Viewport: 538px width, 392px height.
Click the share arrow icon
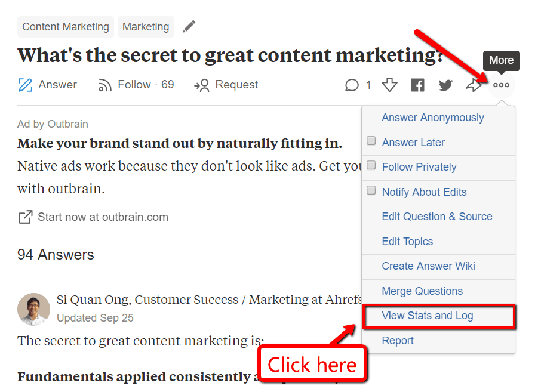474,85
